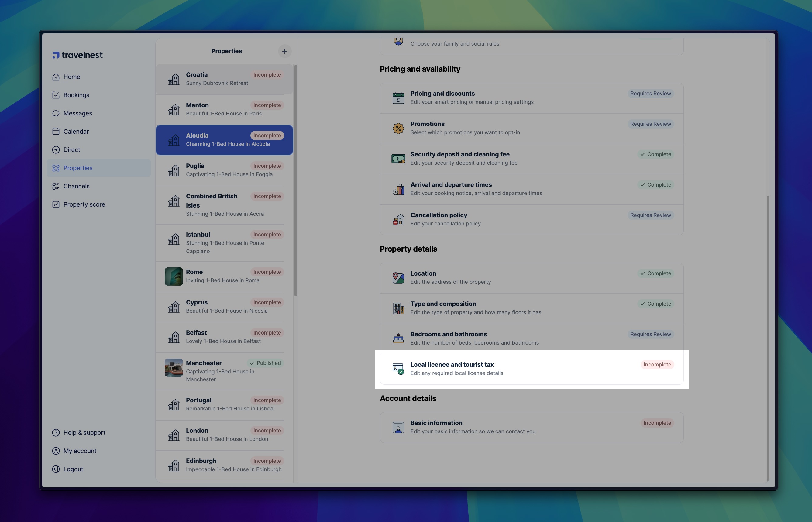This screenshot has width=812, height=522.
Task: Click the Promotions percent badge icon
Action: click(398, 129)
